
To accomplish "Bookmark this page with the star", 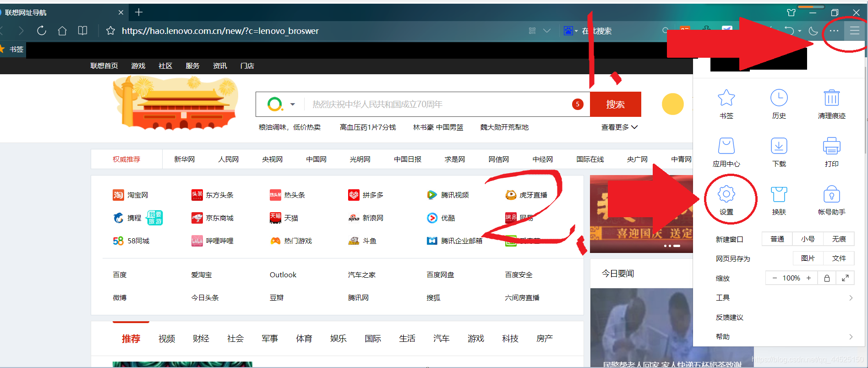I will [x=110, y=31].
